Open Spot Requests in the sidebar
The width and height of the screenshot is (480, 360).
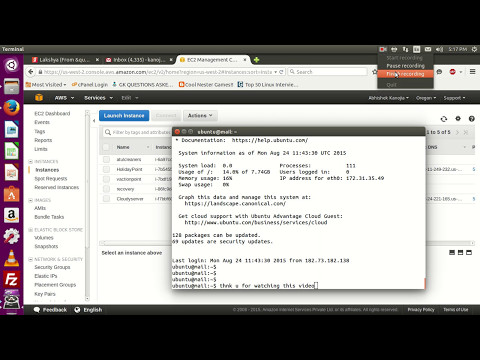51,179
